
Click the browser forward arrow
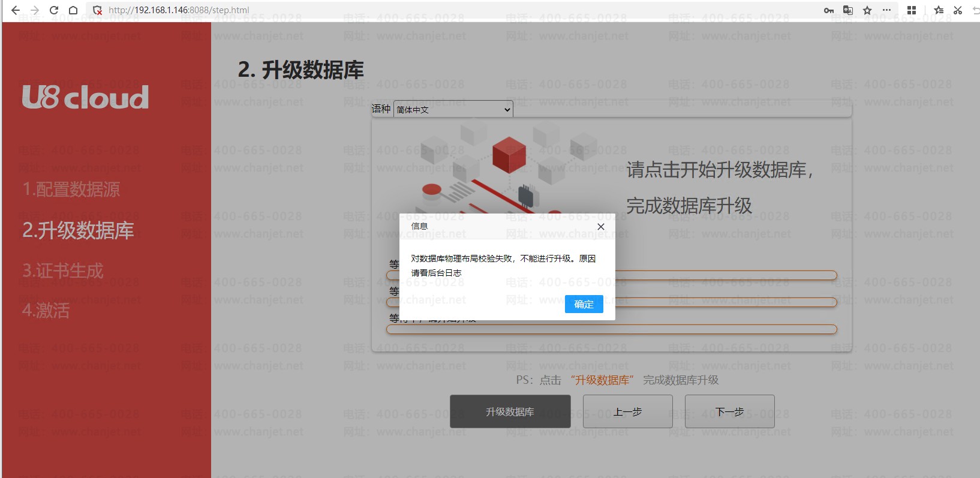tap(35, 10)
